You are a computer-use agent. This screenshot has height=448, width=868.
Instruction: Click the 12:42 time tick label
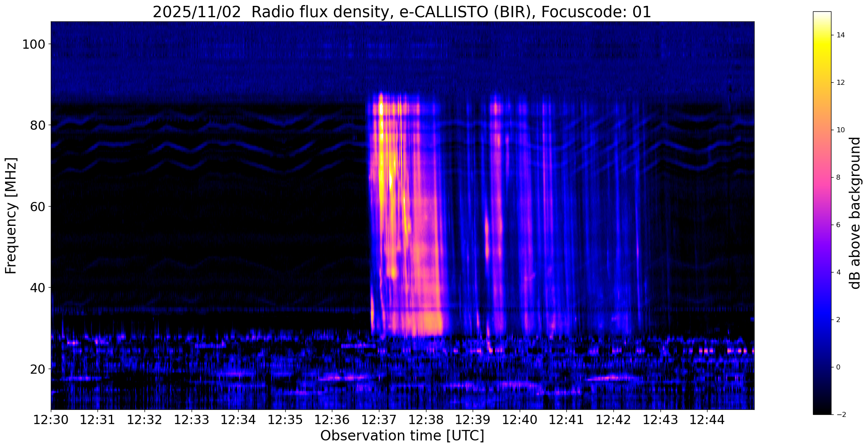(x=614, y=420)
